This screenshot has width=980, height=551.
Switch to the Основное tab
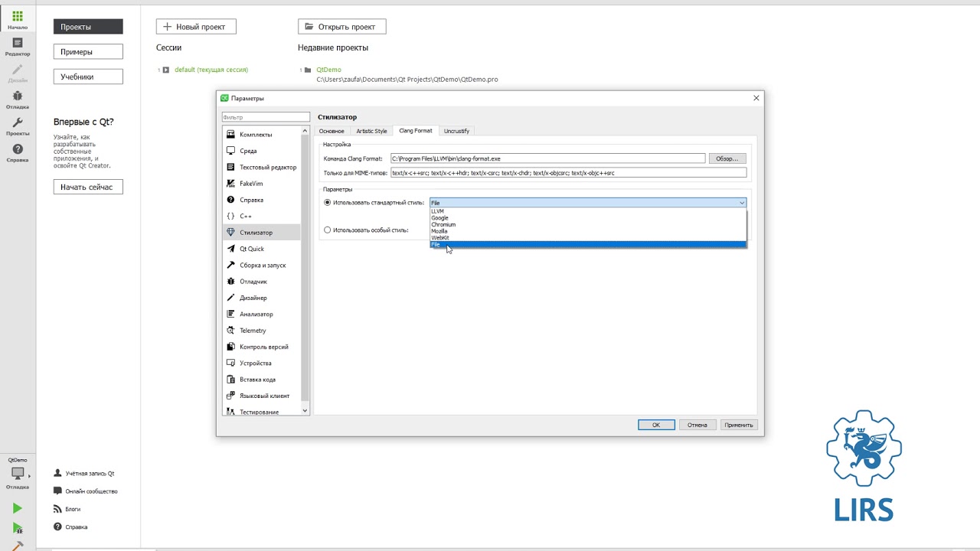332,131
